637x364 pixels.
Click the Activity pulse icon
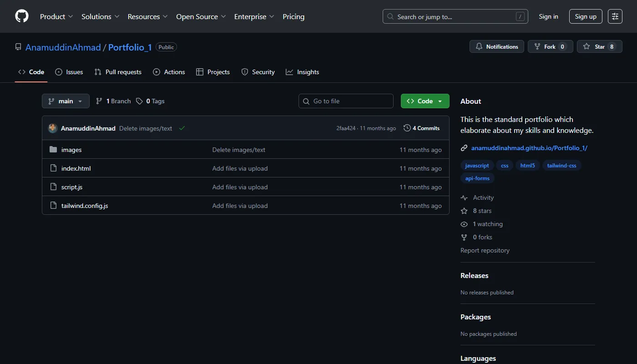[x=464, y=197]
